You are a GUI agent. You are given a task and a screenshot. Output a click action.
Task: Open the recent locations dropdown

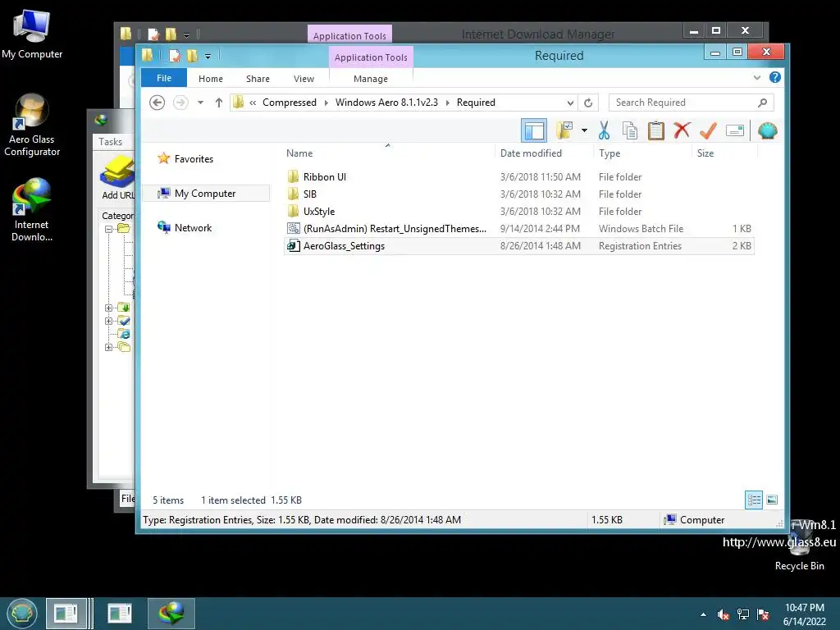tap(200, 103)
